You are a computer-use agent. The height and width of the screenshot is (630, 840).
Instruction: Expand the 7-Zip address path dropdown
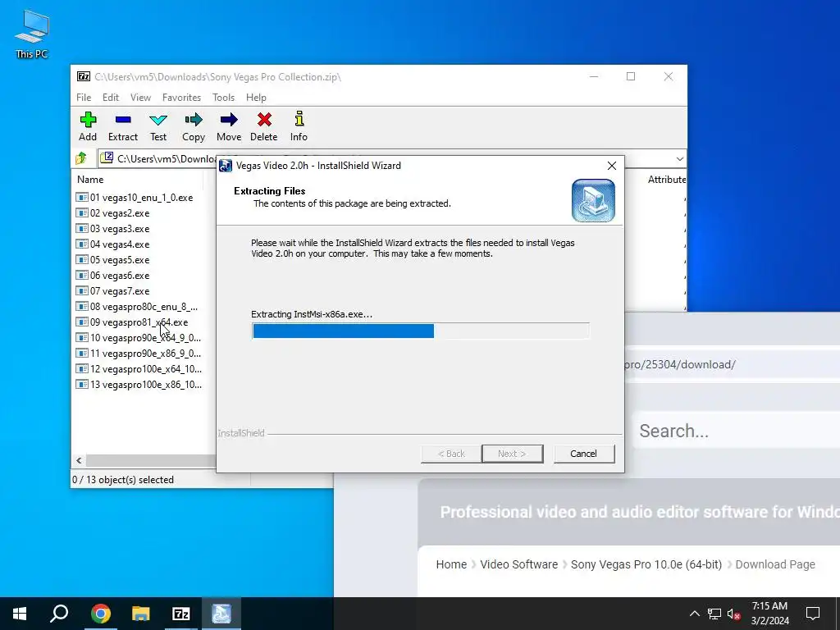[x=679, y=158]
